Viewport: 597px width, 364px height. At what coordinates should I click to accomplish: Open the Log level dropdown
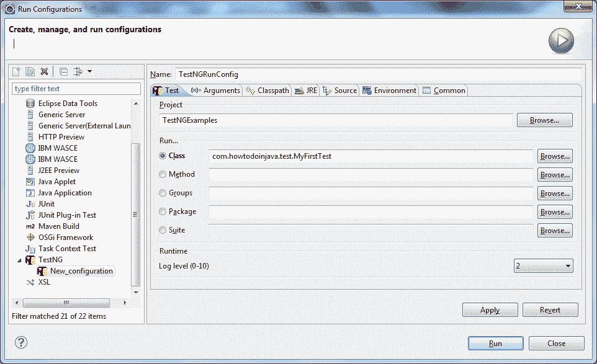coord(543,266)
